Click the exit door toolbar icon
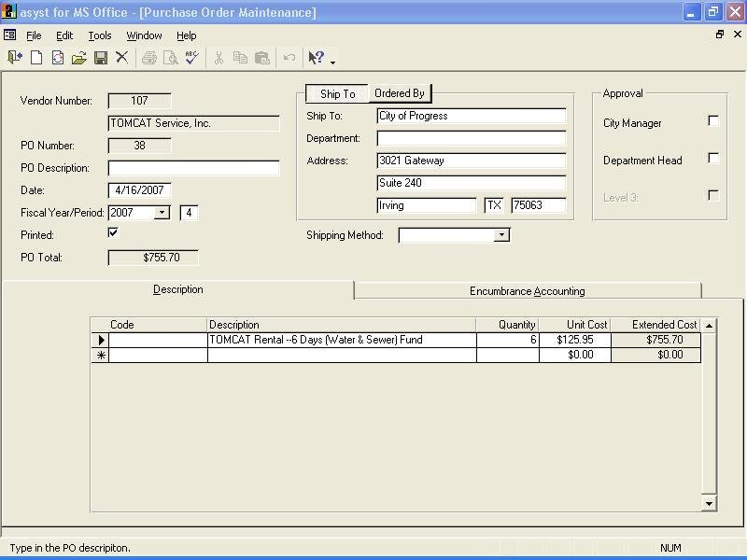 click(15, 58)
